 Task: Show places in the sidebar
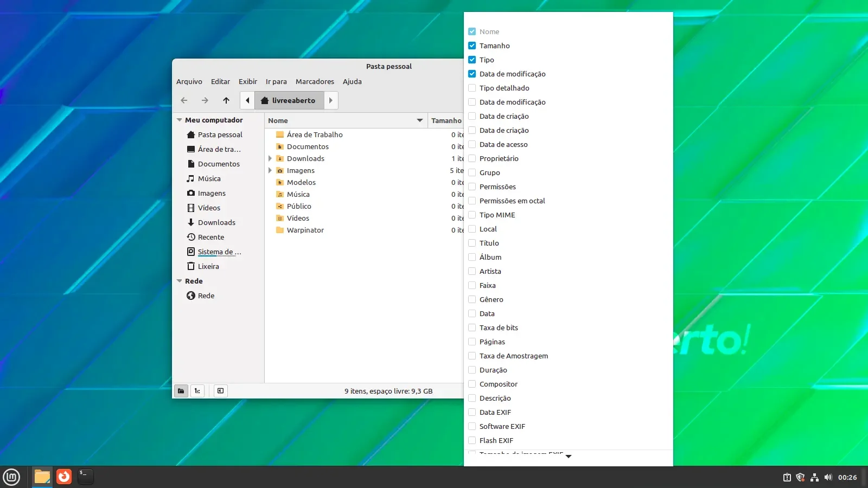coord(181,391)
